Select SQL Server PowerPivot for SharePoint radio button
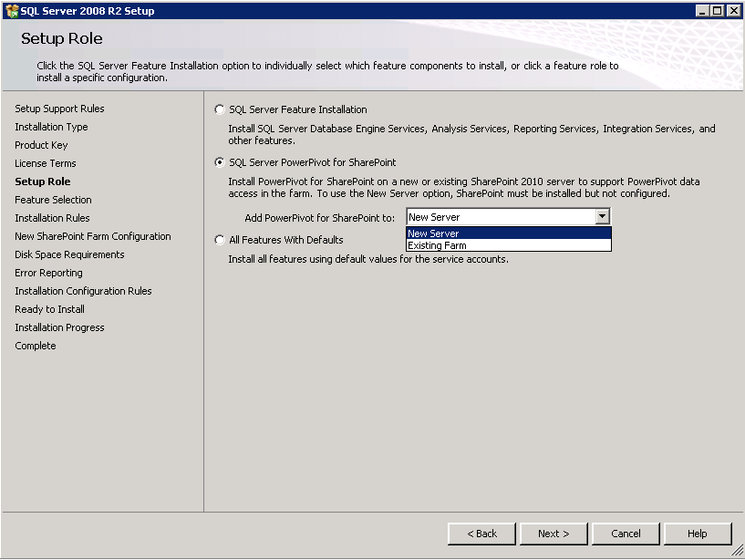The image size is (745, 560). (x=220, y=162)
